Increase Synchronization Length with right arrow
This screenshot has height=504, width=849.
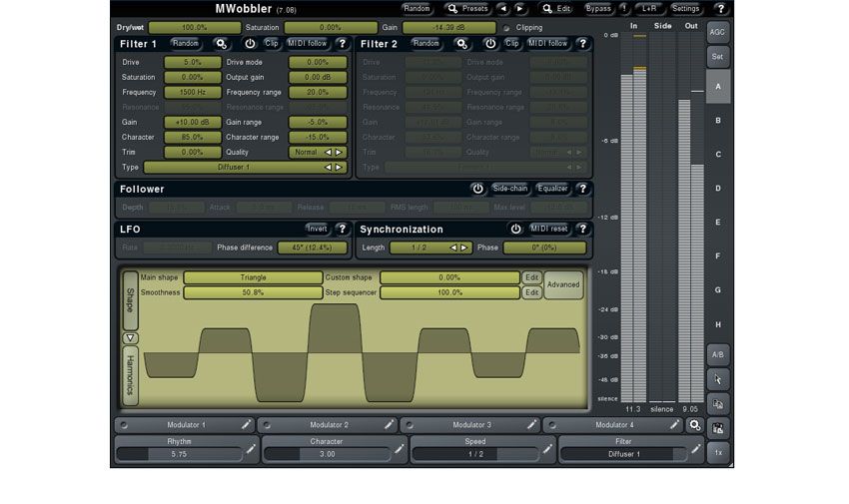pos(464,248)
